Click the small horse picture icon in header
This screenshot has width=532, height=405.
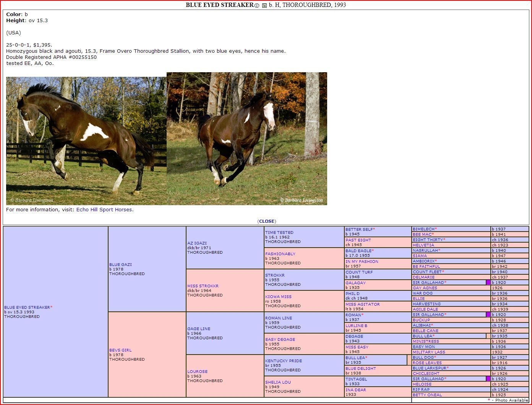pos(264,5)
